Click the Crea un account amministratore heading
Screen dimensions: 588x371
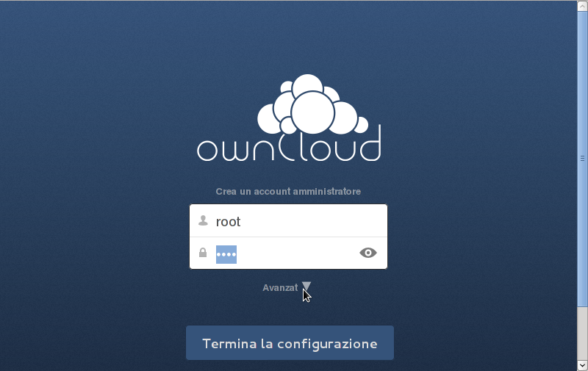(x=288, y=192)
